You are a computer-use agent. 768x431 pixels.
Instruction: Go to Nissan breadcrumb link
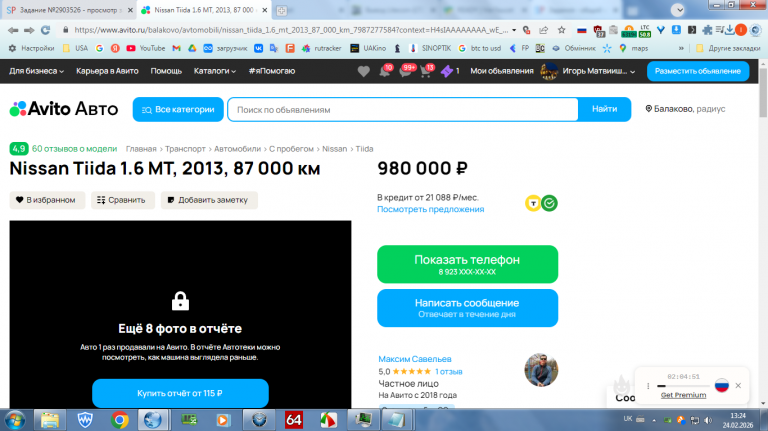coord(335,148)
